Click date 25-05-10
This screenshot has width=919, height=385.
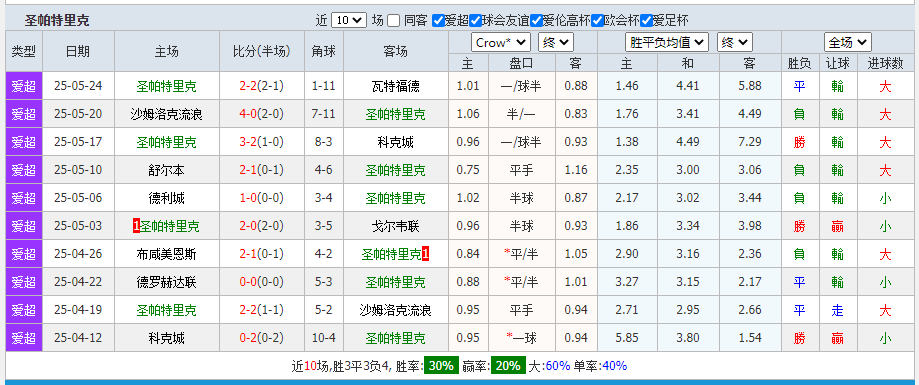tap(78, 170)
